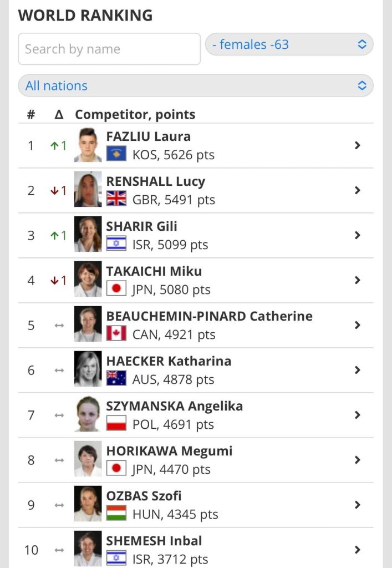Expand the FAZLIU Laura row chevron

(358, 145)
